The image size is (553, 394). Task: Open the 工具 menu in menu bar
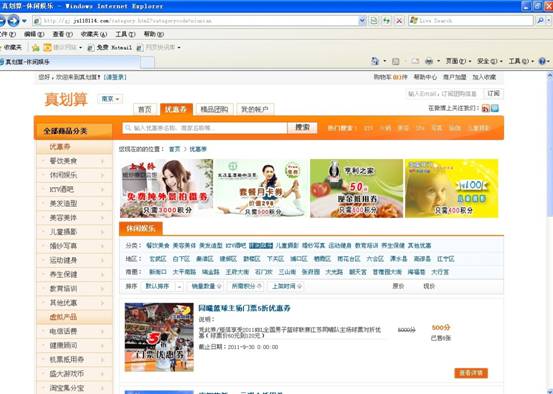[x=126, y=34]
